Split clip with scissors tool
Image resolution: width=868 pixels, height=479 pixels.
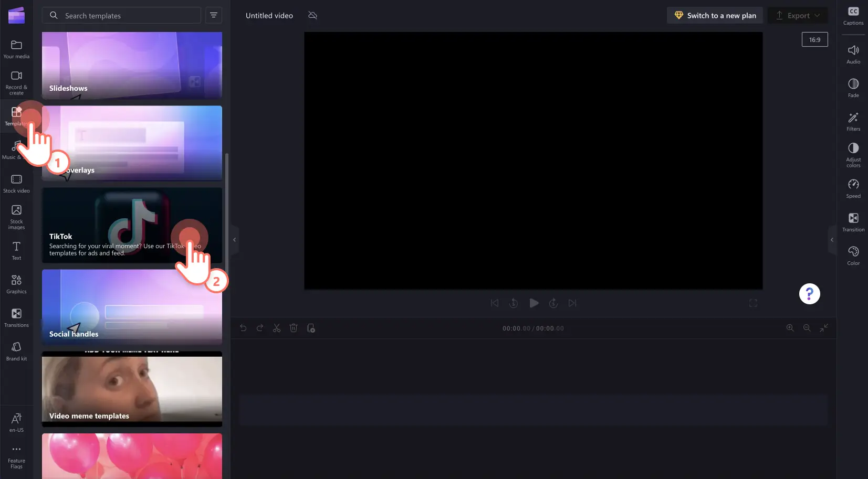coord(277,328)
